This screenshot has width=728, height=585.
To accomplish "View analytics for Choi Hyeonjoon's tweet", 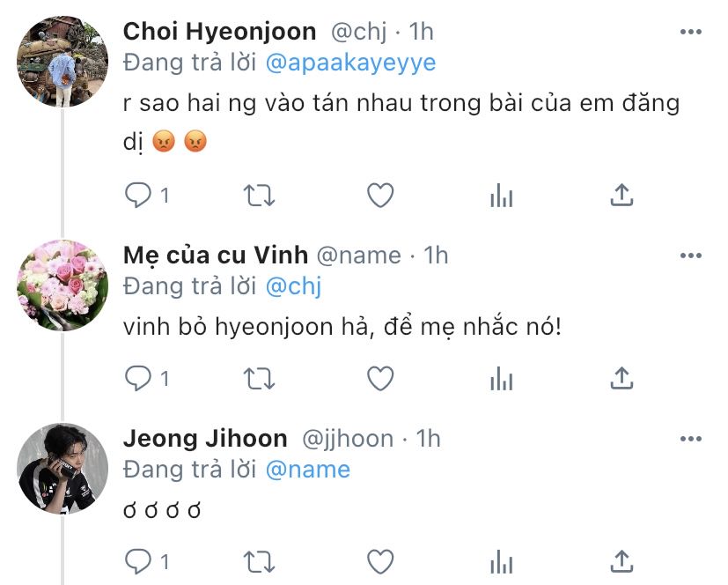I will tap(501, 196).
